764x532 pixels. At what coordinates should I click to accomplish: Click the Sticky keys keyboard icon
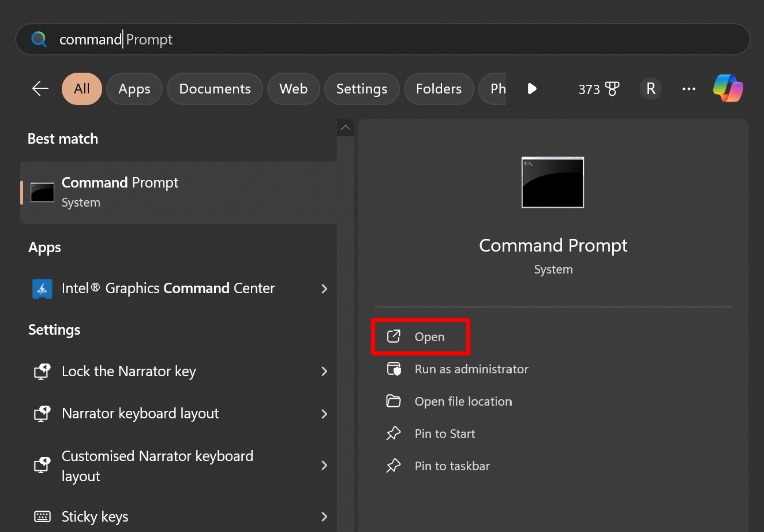click(x=42, y=516)
